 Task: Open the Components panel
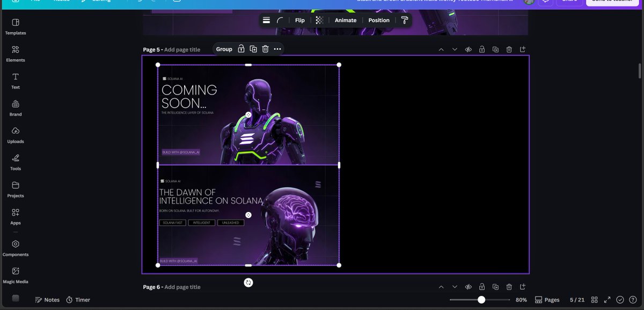click(16, 248)
